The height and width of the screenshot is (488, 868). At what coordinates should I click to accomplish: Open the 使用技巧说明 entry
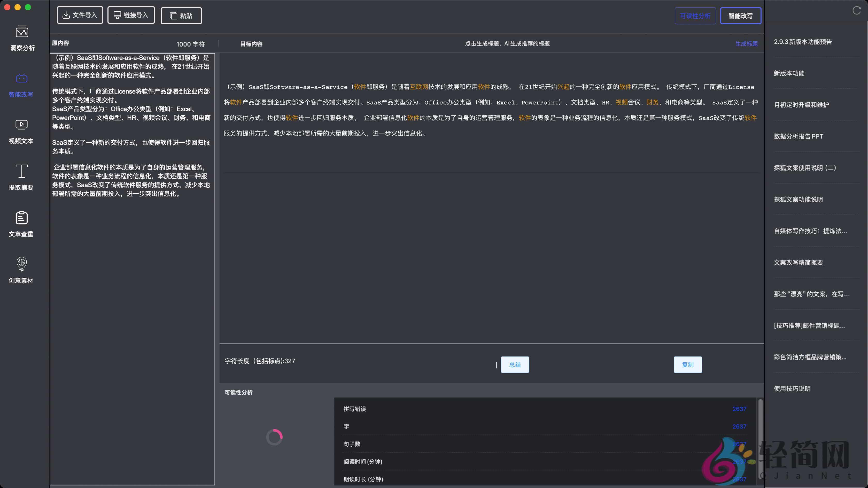coord(793,388)
